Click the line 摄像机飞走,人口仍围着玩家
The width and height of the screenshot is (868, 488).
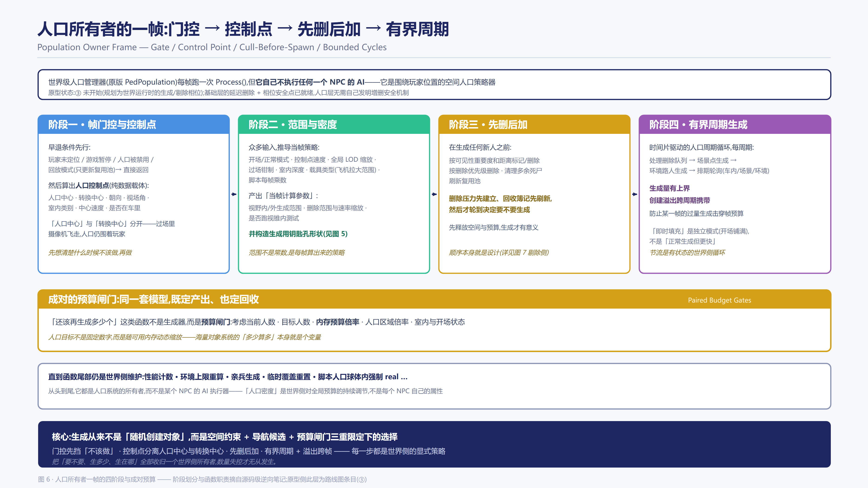click(87, 234)
